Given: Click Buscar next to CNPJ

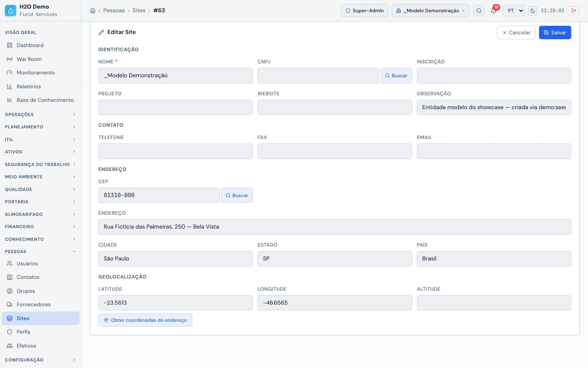Looking at the screenshot, I should point(396,76).
